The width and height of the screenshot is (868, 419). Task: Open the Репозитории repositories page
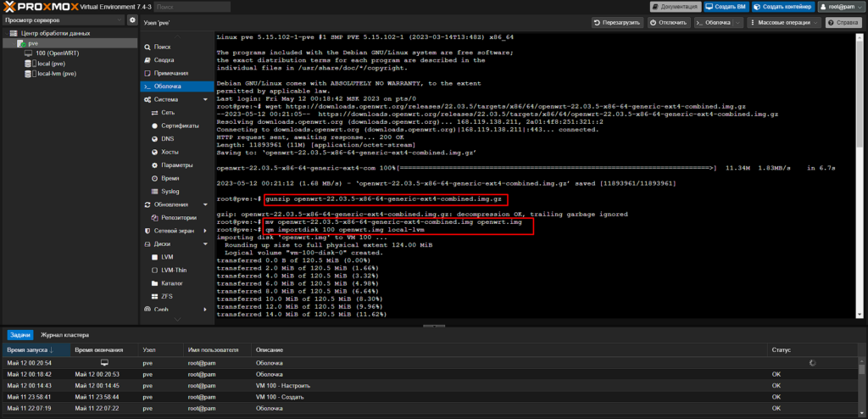[x=179, y=218]
